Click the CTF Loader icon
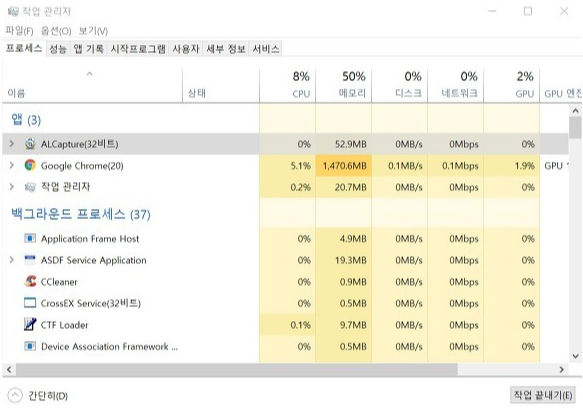 click(x=30, y=324)
